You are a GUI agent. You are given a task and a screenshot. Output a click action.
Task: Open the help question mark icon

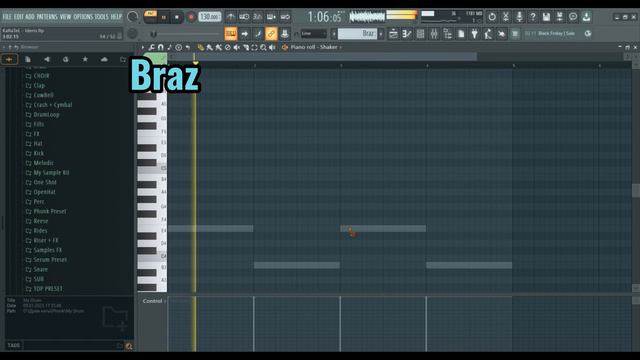click(x=533, y=17)
